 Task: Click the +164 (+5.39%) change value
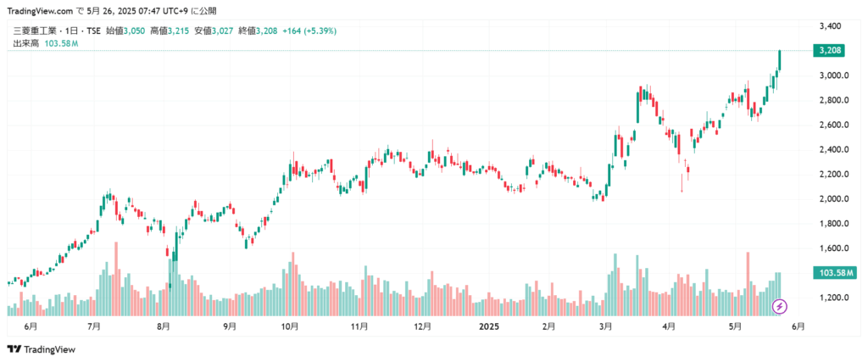click(x=309, y=31)
